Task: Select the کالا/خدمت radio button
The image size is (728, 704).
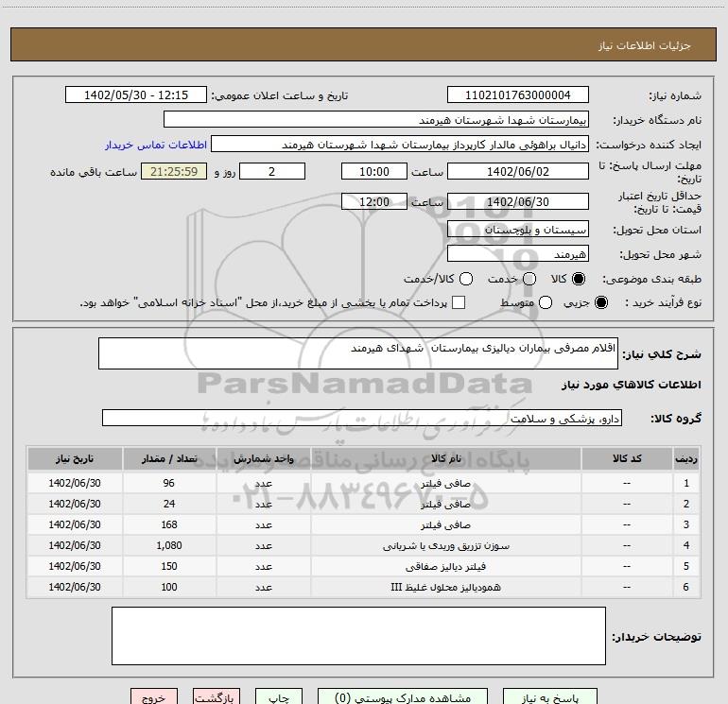Action: (466, 279)
